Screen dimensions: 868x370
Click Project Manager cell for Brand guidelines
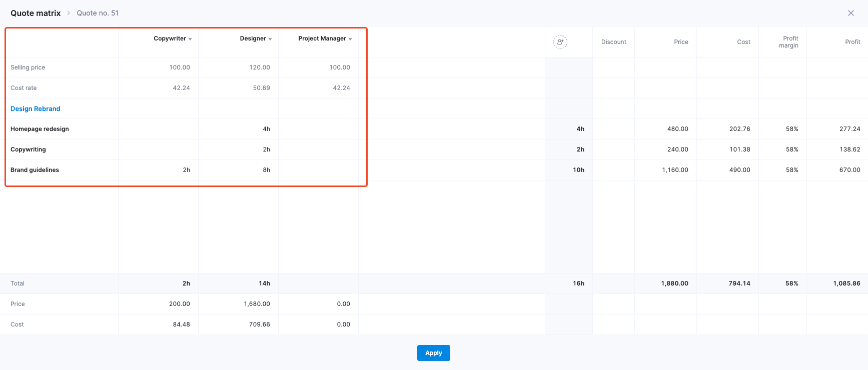click(318, 170)
